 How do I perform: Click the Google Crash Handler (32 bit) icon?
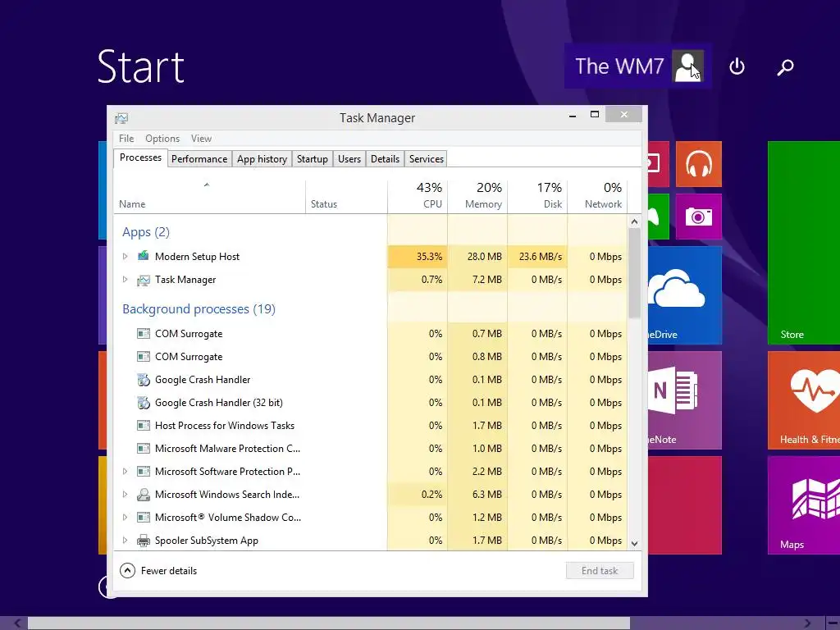click(143, 402)
